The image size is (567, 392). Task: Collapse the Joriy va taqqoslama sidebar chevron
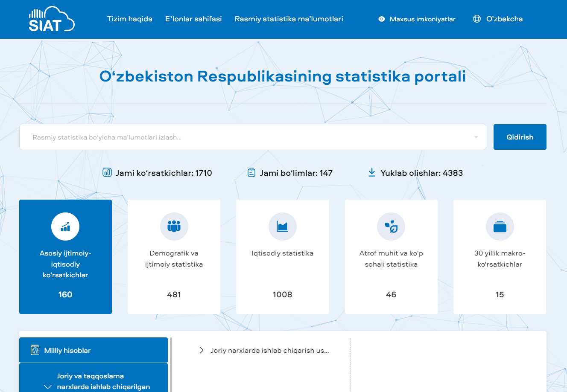[x=48, y=387]
